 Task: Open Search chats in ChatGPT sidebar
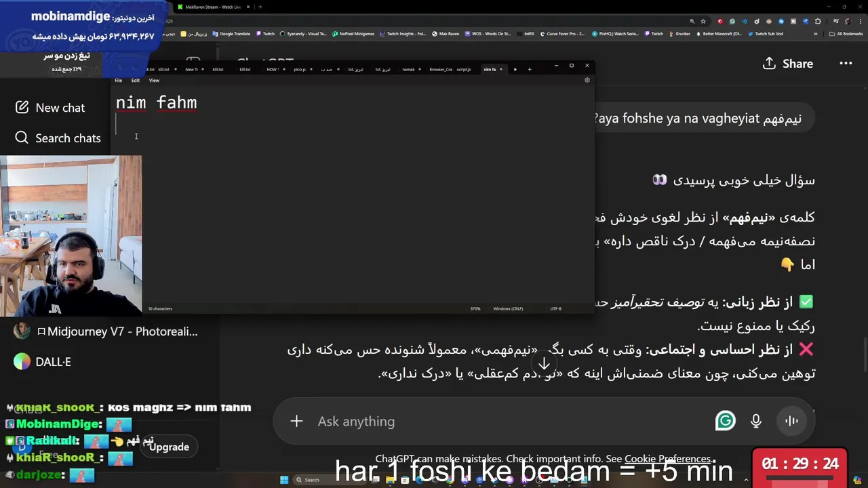[x=58, y=138]
